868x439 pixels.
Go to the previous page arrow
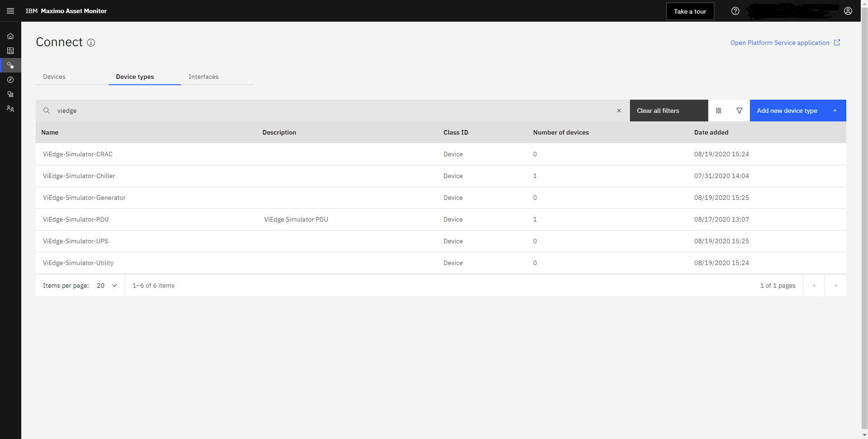[814, 285]
